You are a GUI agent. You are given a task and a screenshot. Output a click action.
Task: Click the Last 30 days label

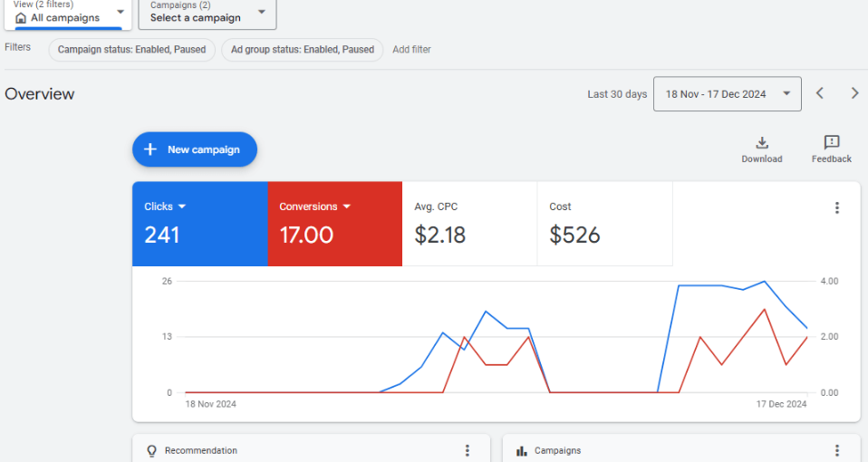coord(617,94)
